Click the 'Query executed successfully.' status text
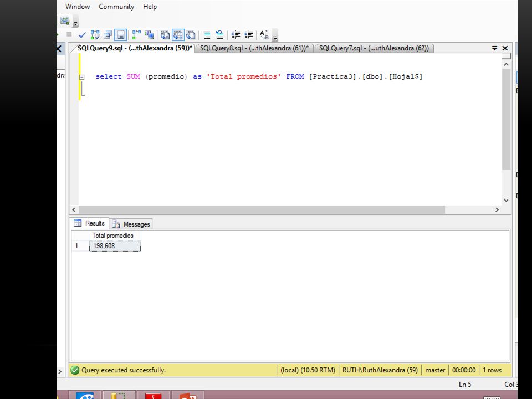The image size is (532, 399). click(x=124, y=370)
